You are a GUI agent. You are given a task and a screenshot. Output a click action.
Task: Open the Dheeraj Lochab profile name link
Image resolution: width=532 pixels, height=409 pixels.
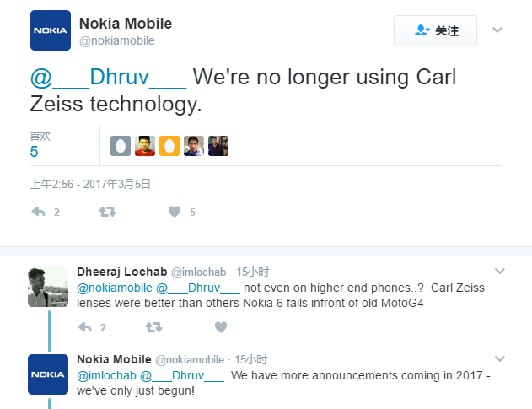(121, 272)
